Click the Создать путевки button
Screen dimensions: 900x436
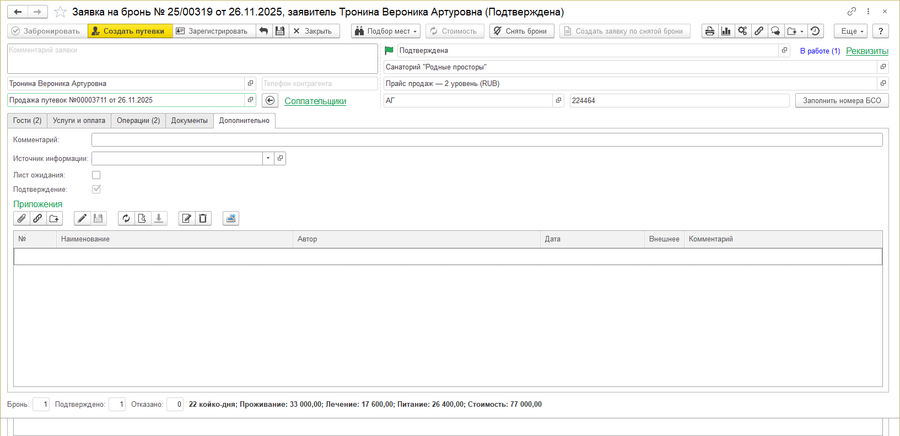[x=130, y=31]
